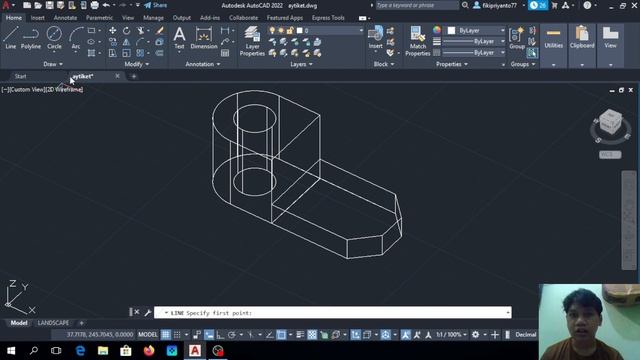Click the Group icon
Image resolution: width=640 pixels, height=360 pixels.
pyautogui.click(x=517, y=38)
